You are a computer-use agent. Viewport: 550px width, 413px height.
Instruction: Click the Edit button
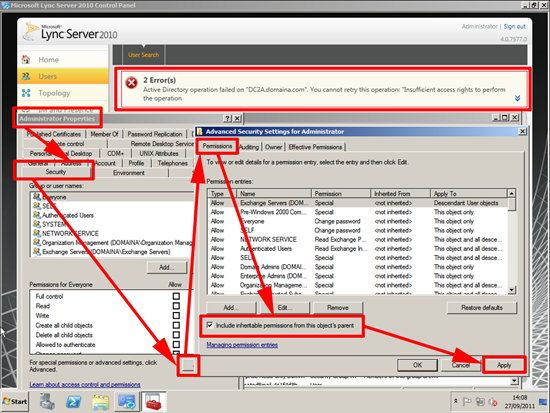point(285,307)
